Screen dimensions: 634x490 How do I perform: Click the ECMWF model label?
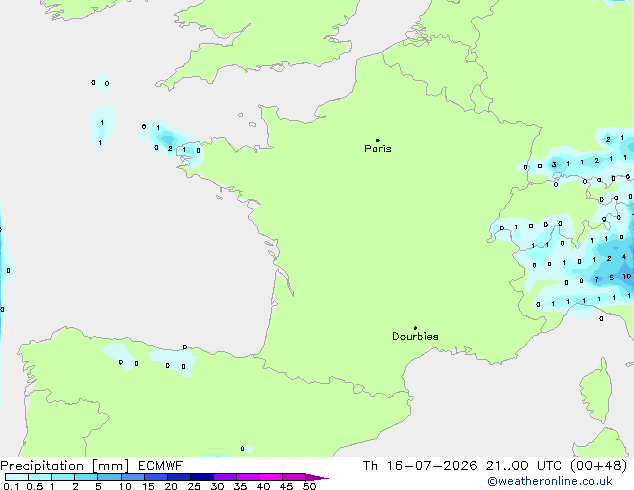[161, 466]
